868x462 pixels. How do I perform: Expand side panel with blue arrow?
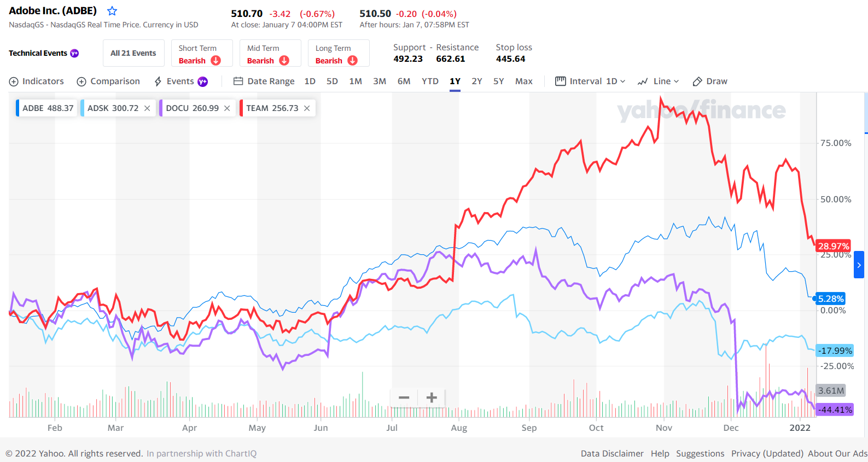point(859,265)
